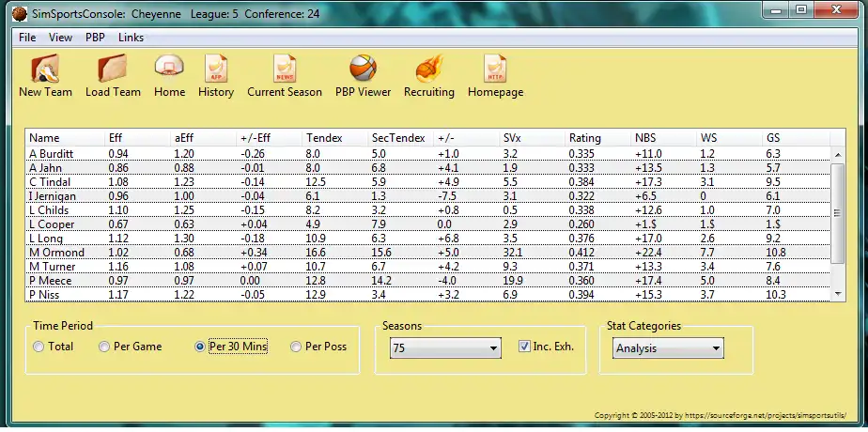Select the M Ormond row
Screen dimensions: 868x432
[x=428, y=253]
